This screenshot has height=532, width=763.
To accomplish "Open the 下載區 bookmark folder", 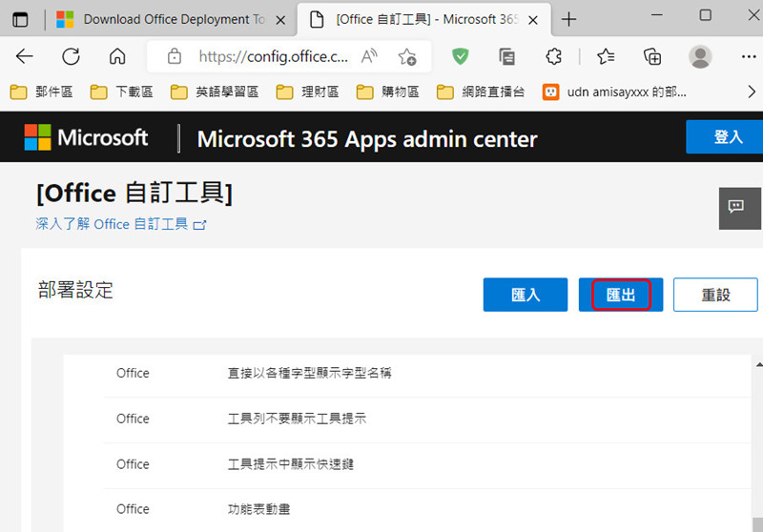I will tap(122, 92).
